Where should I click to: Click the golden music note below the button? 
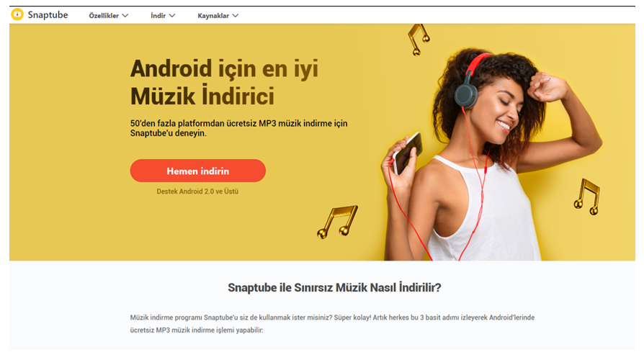[338, 222]
